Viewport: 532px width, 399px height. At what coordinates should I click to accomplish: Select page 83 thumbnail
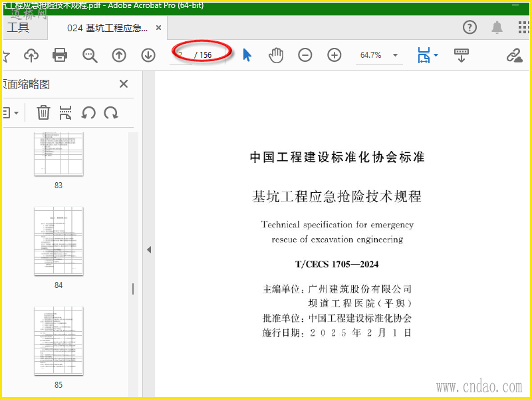click(59, 154)
